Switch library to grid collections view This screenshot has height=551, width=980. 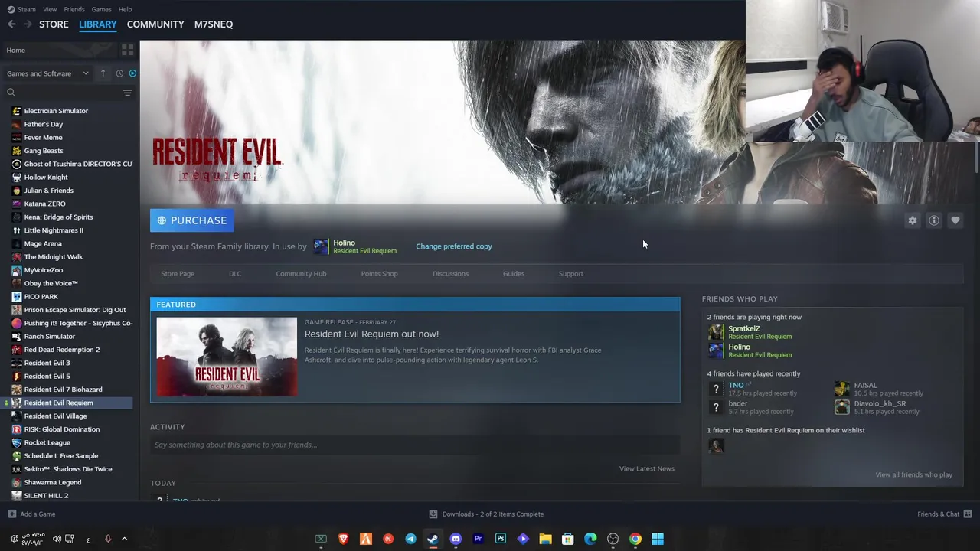click(127, 50)
